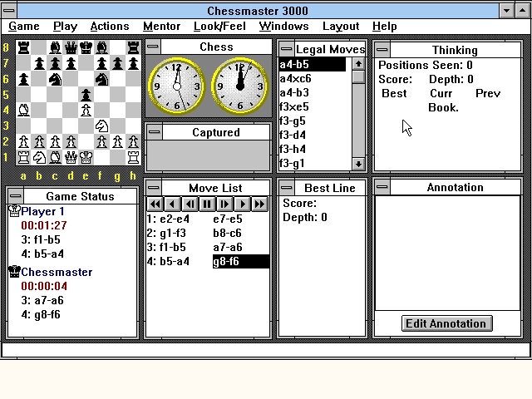Open the Layout menu
This screenshot has width=532, height=399.
(x=341, y=27)
